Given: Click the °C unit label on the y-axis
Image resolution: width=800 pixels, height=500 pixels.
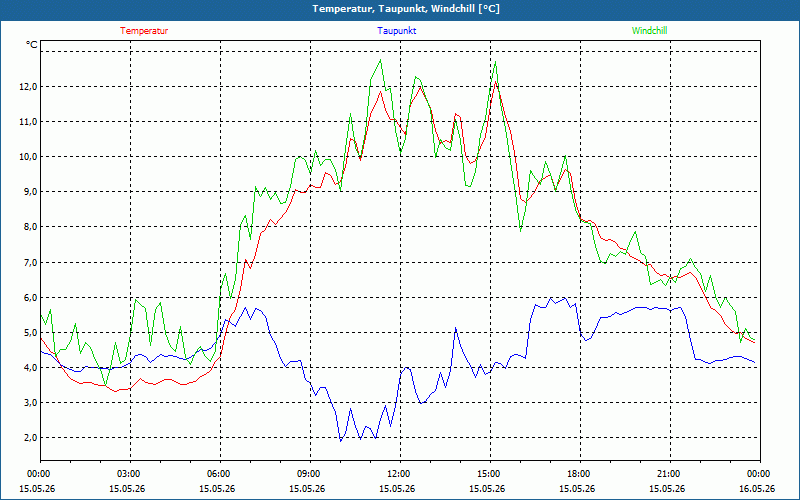Looking at the screenshot, I should pos(32,45).
